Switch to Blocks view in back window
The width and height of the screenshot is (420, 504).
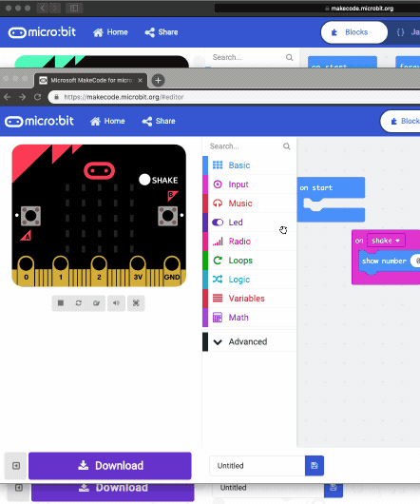point(354,32)
